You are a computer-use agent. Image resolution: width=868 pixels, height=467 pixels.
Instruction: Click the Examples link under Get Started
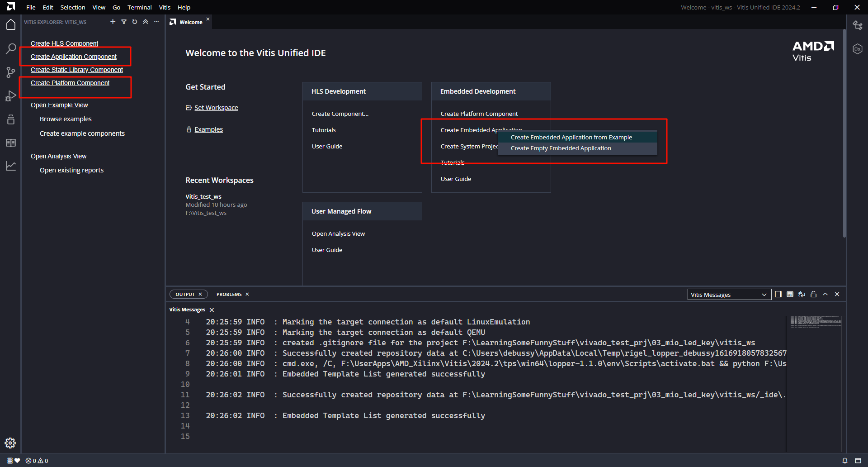point(208,129)
